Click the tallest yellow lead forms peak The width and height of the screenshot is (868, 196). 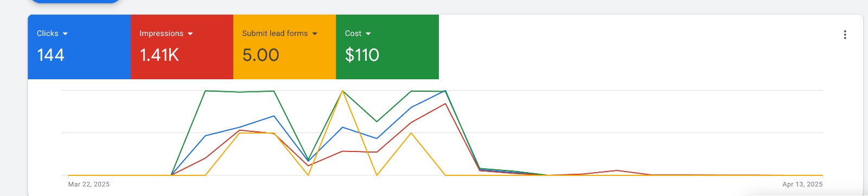pos(342,91)
